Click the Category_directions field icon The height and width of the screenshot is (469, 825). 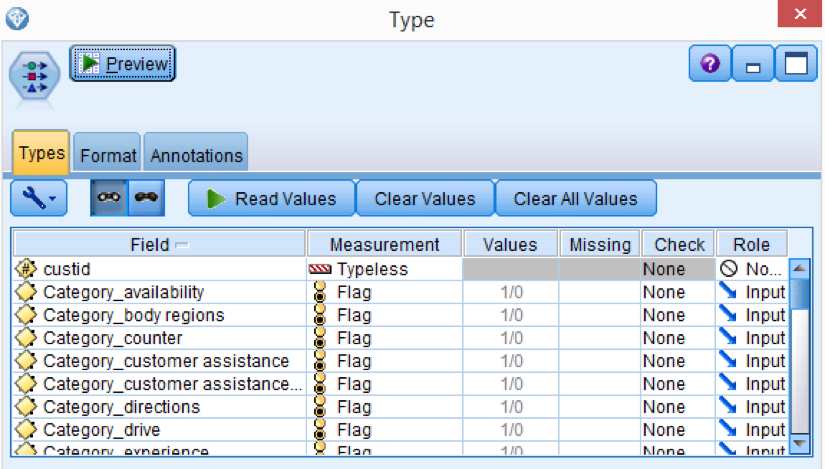tap(26, 407)
